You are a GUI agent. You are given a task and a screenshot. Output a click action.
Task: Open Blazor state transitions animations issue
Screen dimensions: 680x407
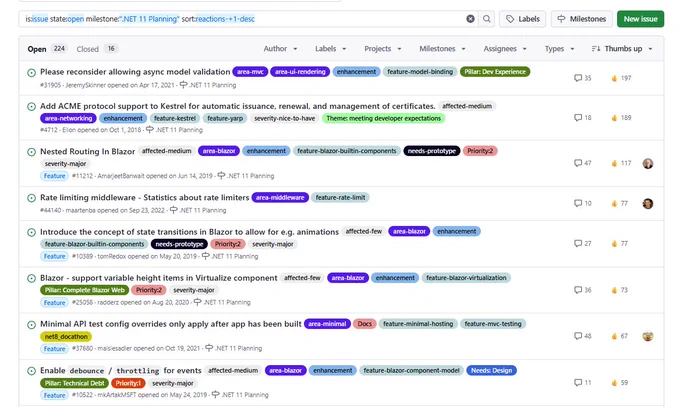click(189, 232)
